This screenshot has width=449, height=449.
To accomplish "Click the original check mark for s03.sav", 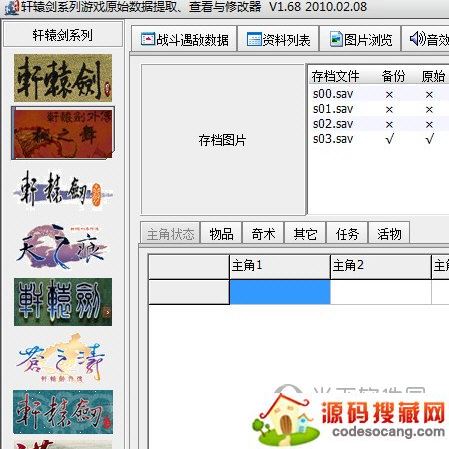I will pyautogui.click(x=429, y=139).
